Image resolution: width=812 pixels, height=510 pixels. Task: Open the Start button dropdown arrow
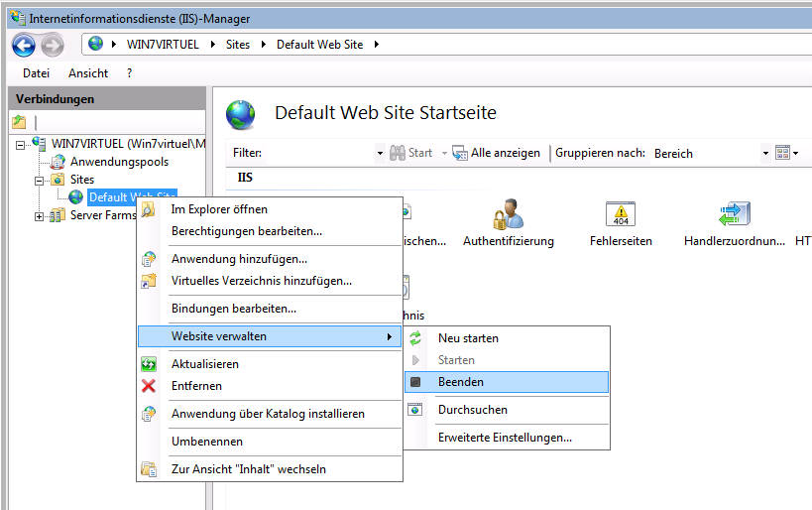(444, 153)
